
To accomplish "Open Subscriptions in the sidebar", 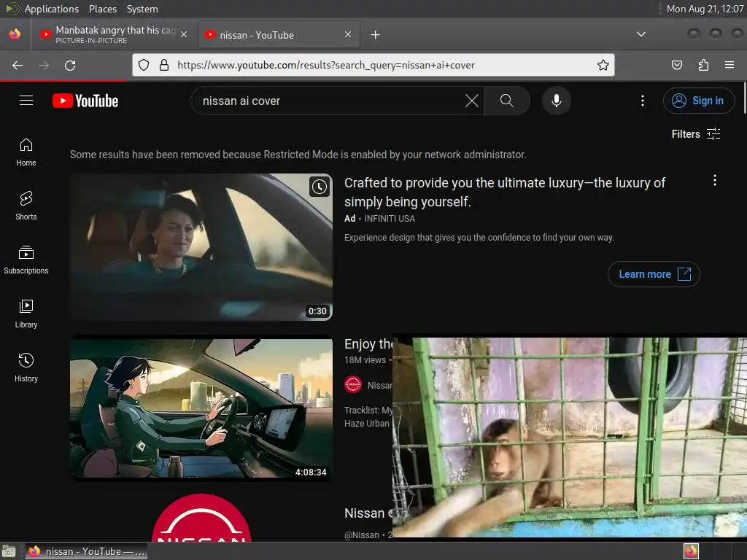I will point(26,260).
